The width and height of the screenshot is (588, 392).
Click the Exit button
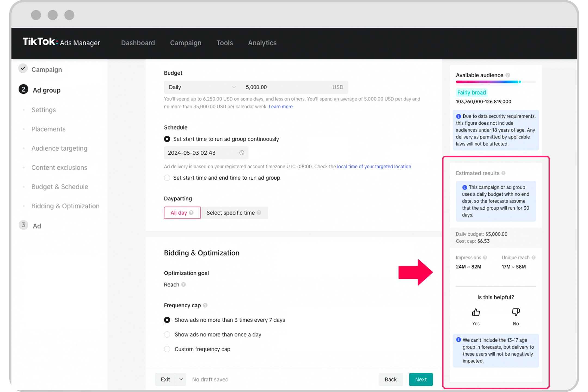click(x=165, y=379)
